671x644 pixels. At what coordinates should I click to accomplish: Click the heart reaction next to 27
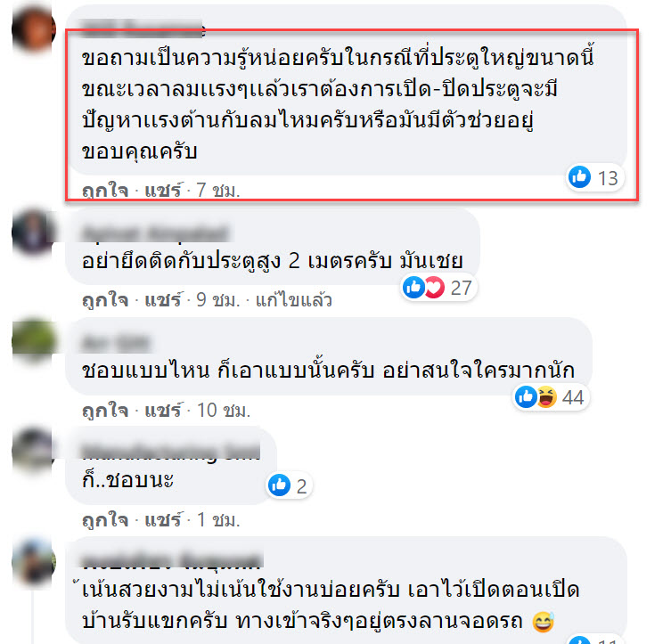pos(434,288)
